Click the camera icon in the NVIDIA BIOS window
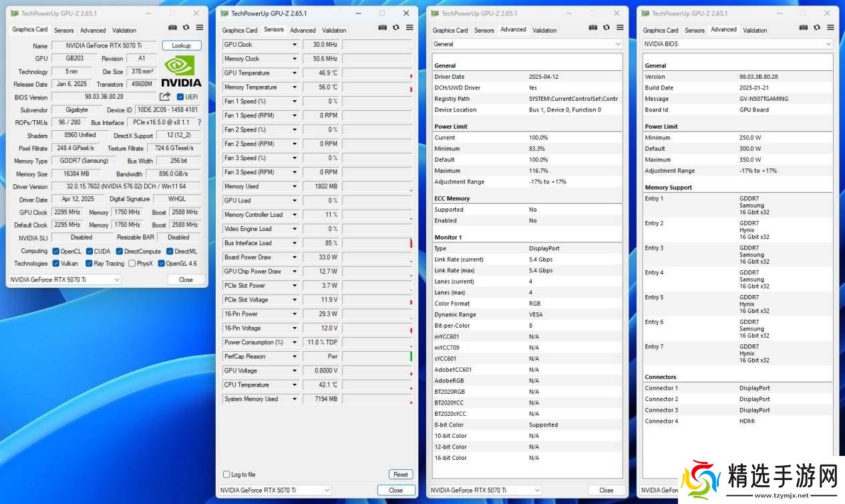Viewport: 845px width, 504px height. pyautogui.click(x=804, y=27)
